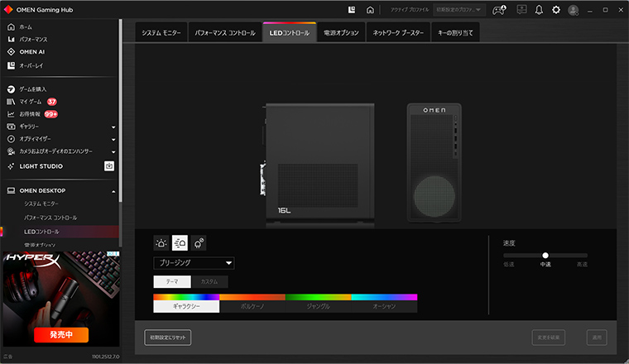629x364 pixels.
Task: Click the 低速 speed label
Action: [509, 264]
